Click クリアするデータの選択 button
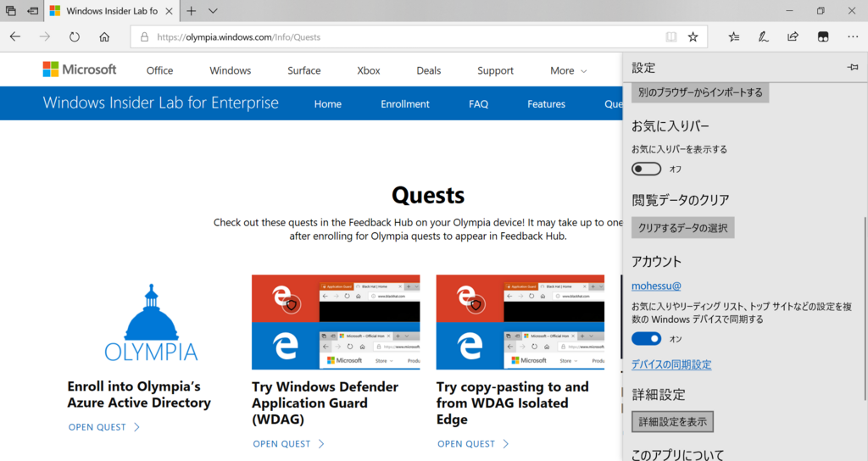Screen dimensions: 868x461 682,227
